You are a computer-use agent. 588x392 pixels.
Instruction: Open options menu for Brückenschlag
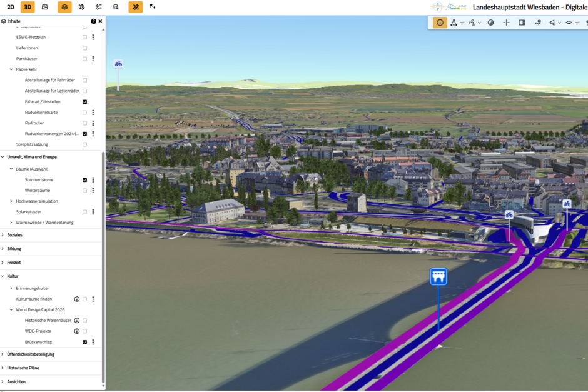pos(93,342)
